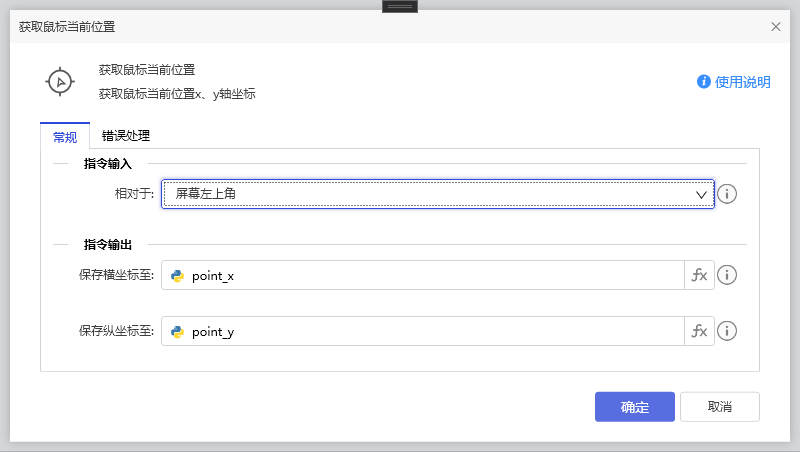800x452 pixels.
Task: Close the 获取鼠标当前位置 dialog
Action: point(776,27)
